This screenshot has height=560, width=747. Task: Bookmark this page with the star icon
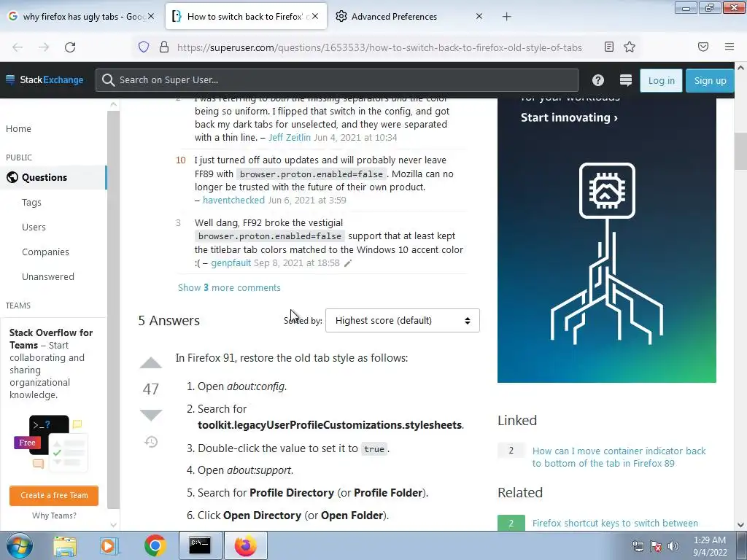point(630,47)
